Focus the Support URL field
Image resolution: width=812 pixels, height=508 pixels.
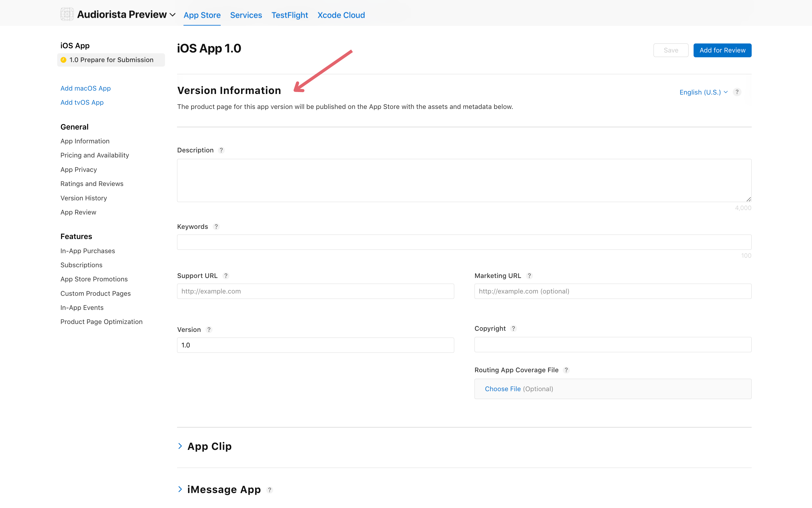pos(315,291)
